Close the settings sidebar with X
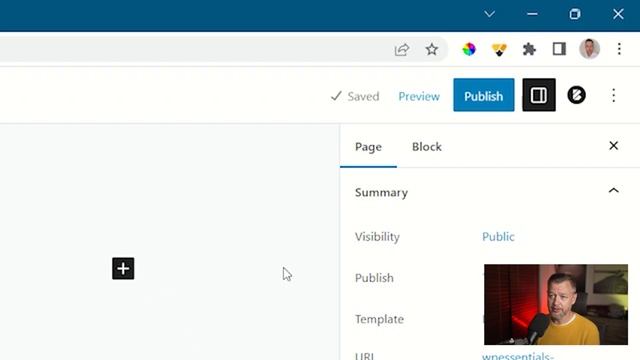640x360 pixels. 613,146
